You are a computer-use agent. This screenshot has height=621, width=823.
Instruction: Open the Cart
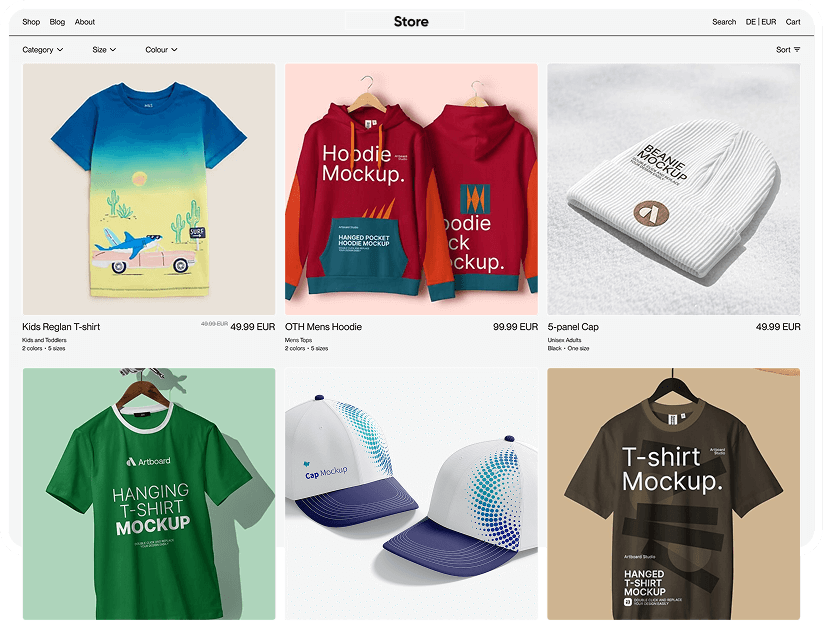(x=793, y=22)
